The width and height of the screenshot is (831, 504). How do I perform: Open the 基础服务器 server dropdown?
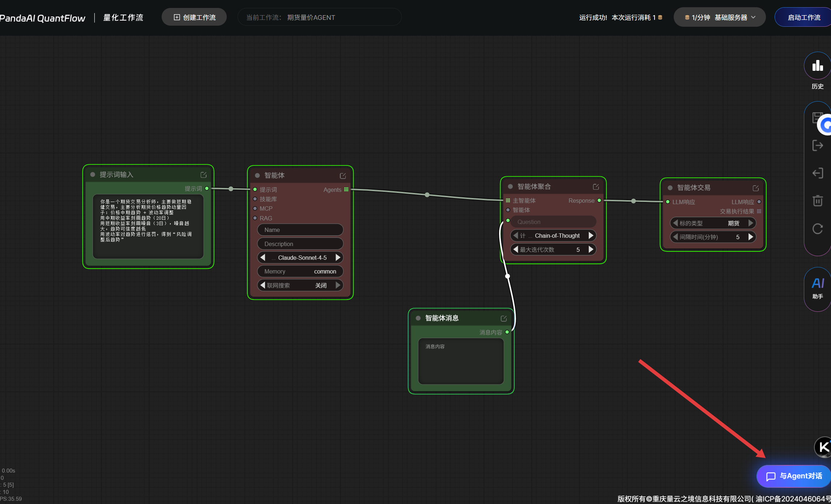click(x=720, y=17)
